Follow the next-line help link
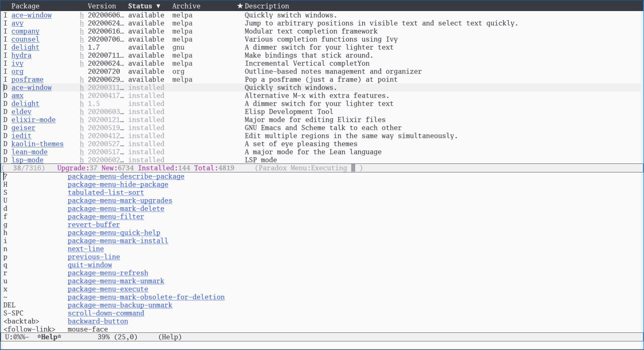The height and width of the screenshot is (350, 644). tap(86, 249)
